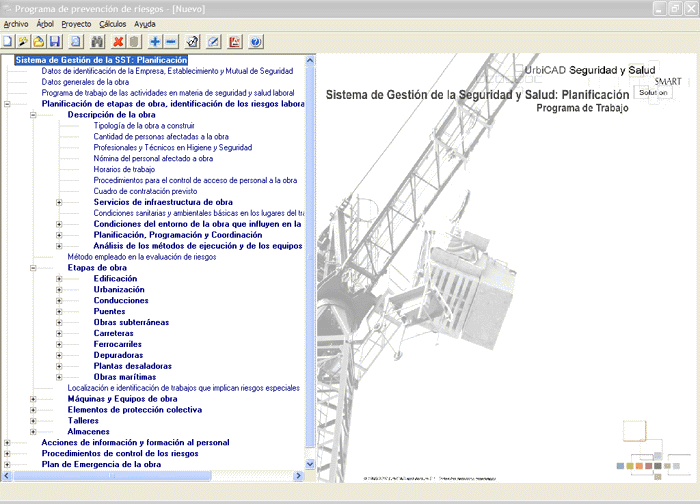The height and width of the screenshot is (504, 700).
Task: Select Tipología de la obra a construir
Action: click(x=144, y=126)
